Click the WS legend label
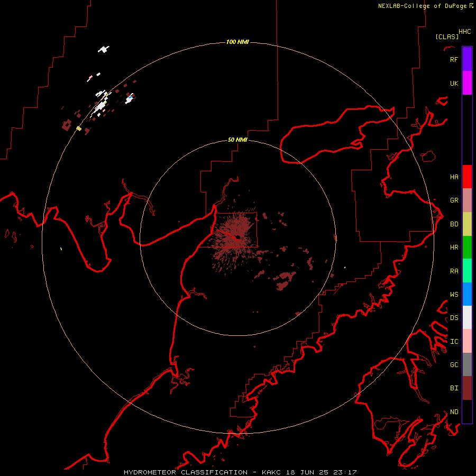The width and height of the screenshot is (476, 476). click(x=454, y=294)
